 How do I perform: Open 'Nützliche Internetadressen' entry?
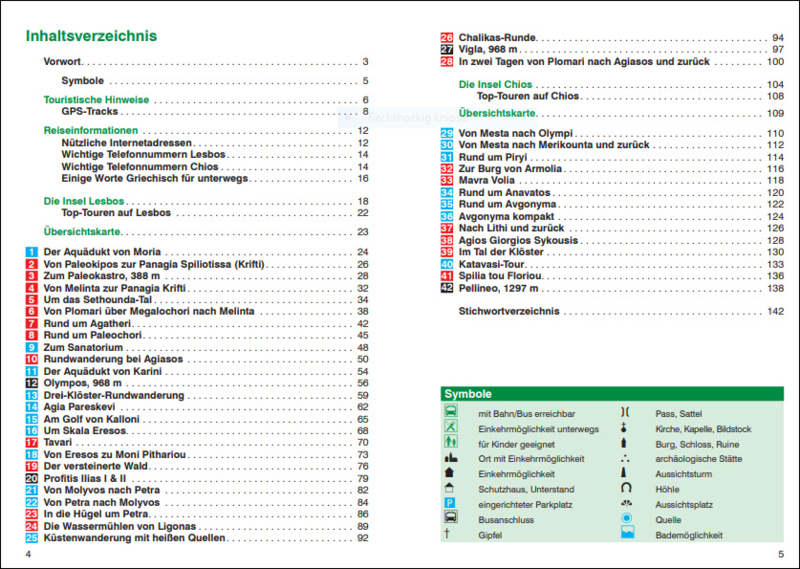click(215, 143)
